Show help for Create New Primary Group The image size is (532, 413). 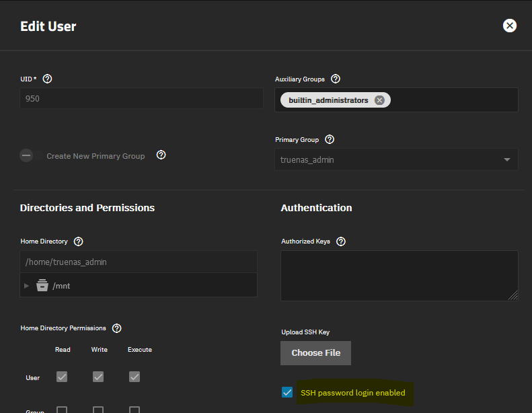pyautogui.click(x=161, y=155)
